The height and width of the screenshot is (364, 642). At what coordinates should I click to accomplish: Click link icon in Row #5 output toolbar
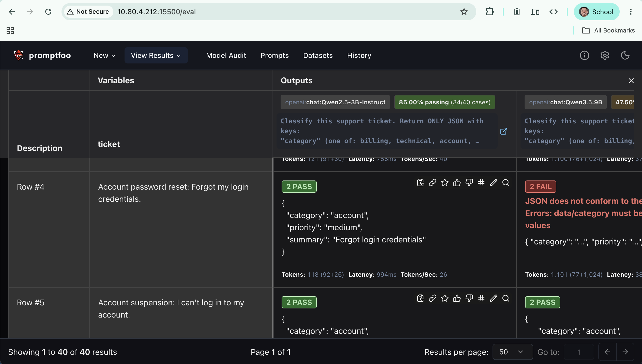click(433, 298)
